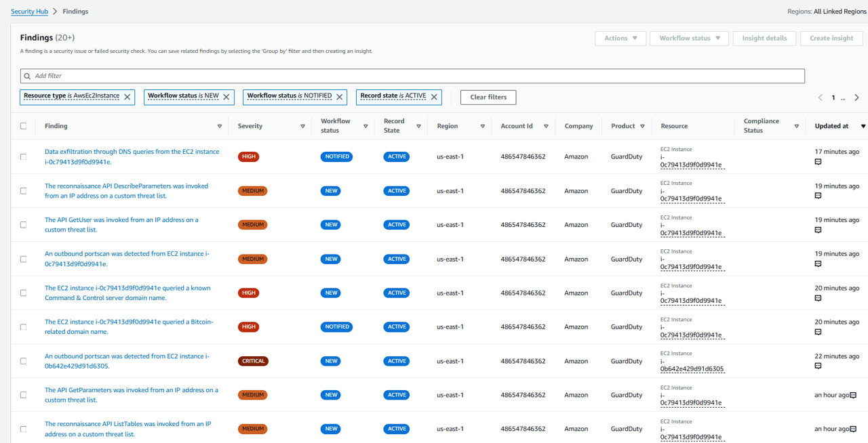The image size is (868, 443).
Task: Click Regions: All Linked Regions text
Action: [827, 12]
